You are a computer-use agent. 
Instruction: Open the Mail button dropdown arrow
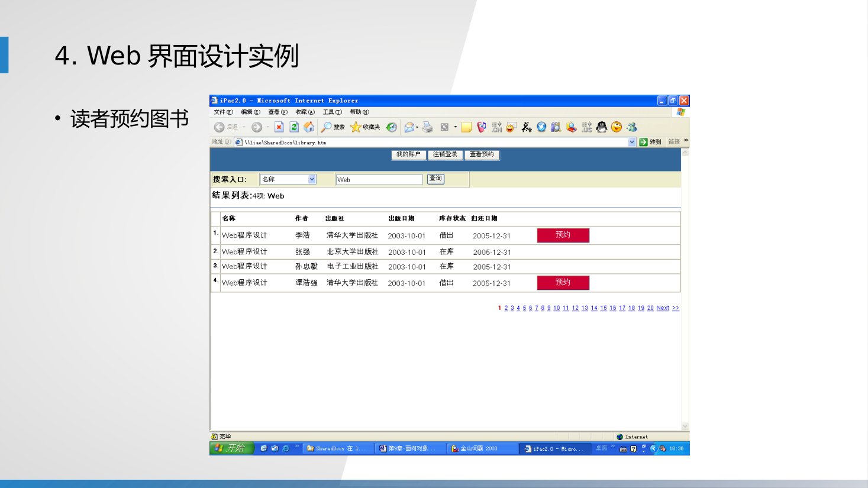[417, 127]
